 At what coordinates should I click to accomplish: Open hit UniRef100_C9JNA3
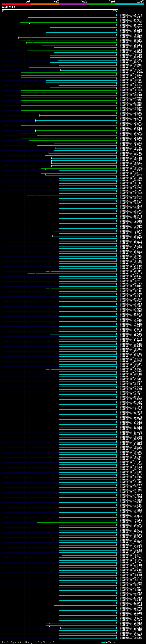pos(131,98)
